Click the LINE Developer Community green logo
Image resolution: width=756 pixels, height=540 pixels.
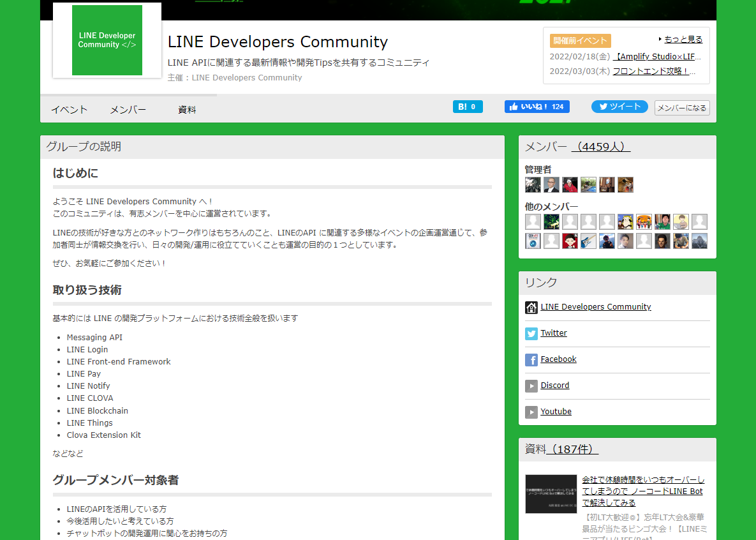(107, 40)
